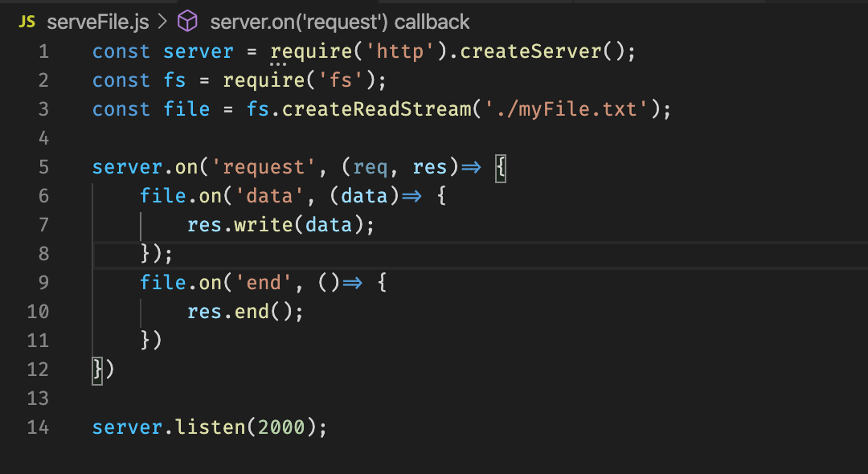The height and width of the screenshot is (474, 868).
Task: Click line number 3 in gutter
Action: (43, 109)
